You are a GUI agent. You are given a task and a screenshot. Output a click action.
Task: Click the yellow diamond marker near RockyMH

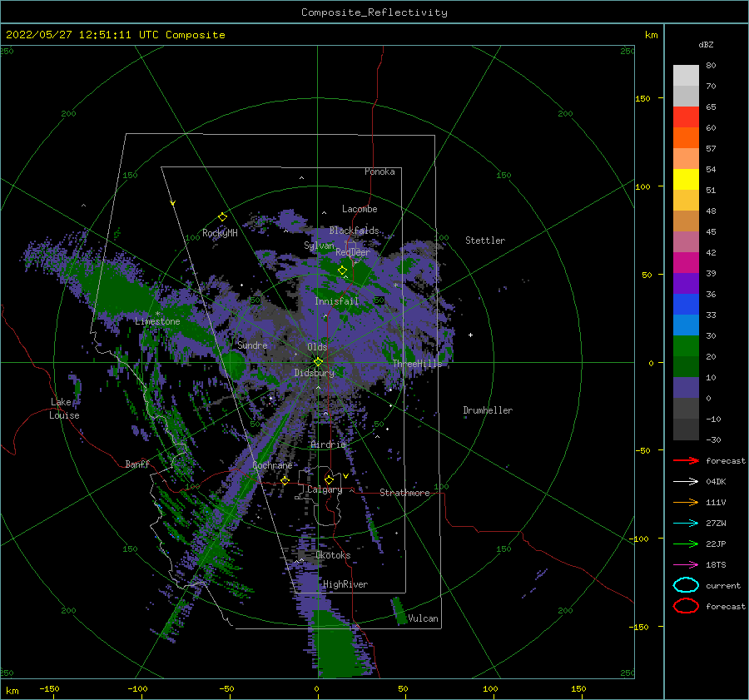222,217
